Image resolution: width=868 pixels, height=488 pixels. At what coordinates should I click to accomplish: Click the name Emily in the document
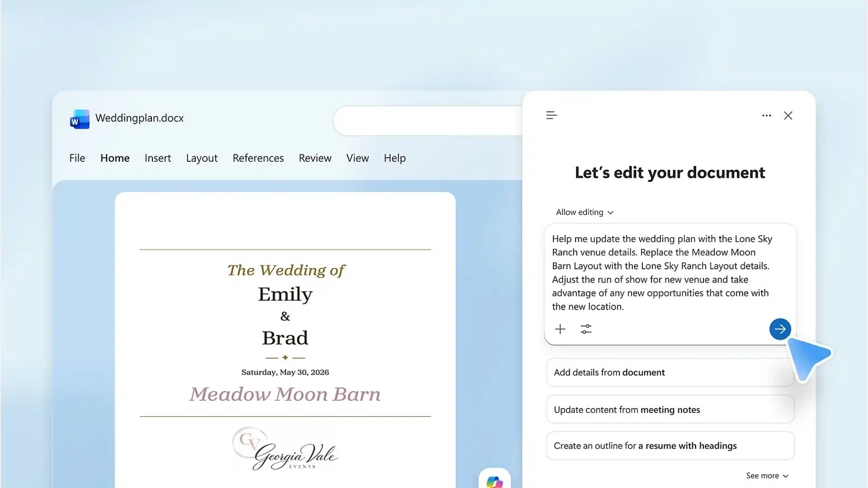[x=285, y=295]
